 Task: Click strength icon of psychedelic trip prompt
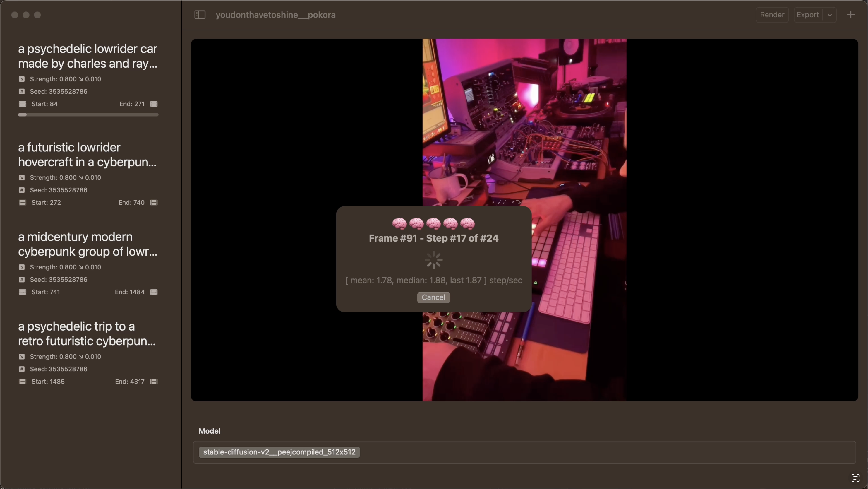tap(22, 357)
